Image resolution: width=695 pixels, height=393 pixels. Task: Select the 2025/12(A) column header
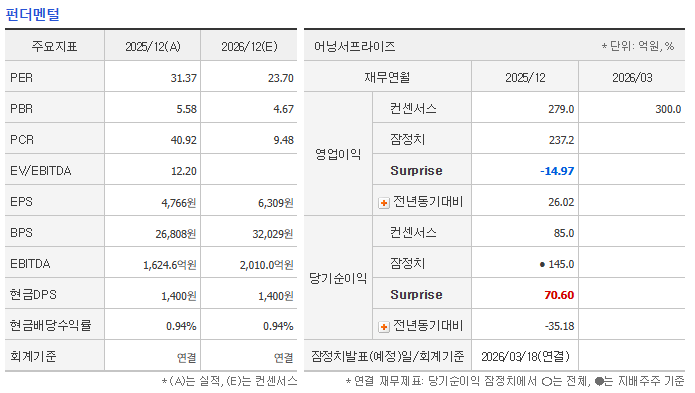click(x=152, y=47)
